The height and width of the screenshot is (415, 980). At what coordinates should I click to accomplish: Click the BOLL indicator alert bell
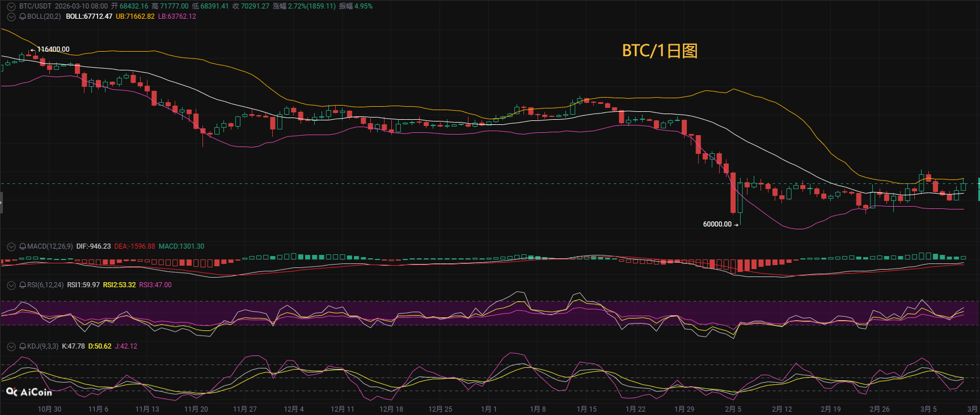(23, 16)
